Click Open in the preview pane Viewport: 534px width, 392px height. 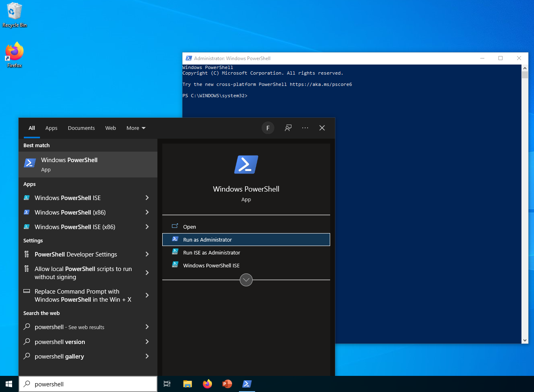click(246, 227)
